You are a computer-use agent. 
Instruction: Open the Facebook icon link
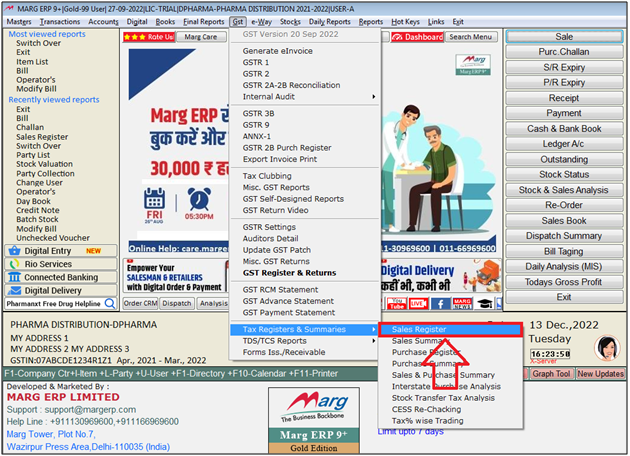tap(440, 304)
